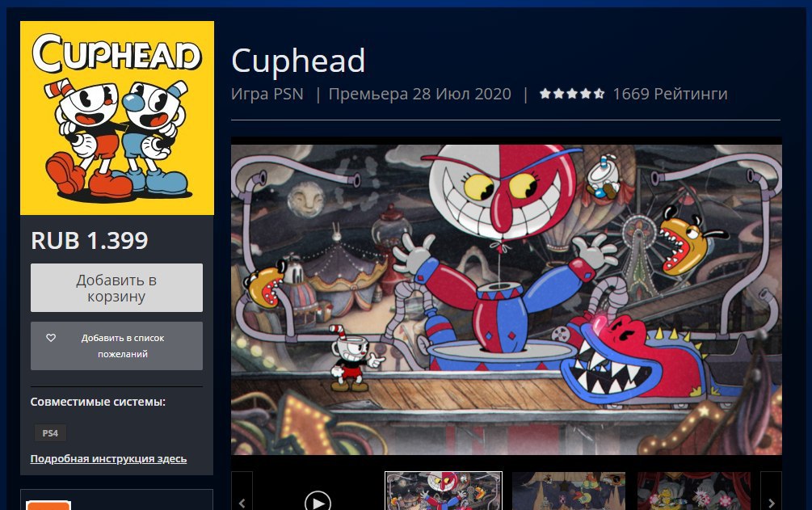The height and width of the screenshot is (510, 812).
Task: Click the Игра PSN category label
Action: click(x=267, y=94)
